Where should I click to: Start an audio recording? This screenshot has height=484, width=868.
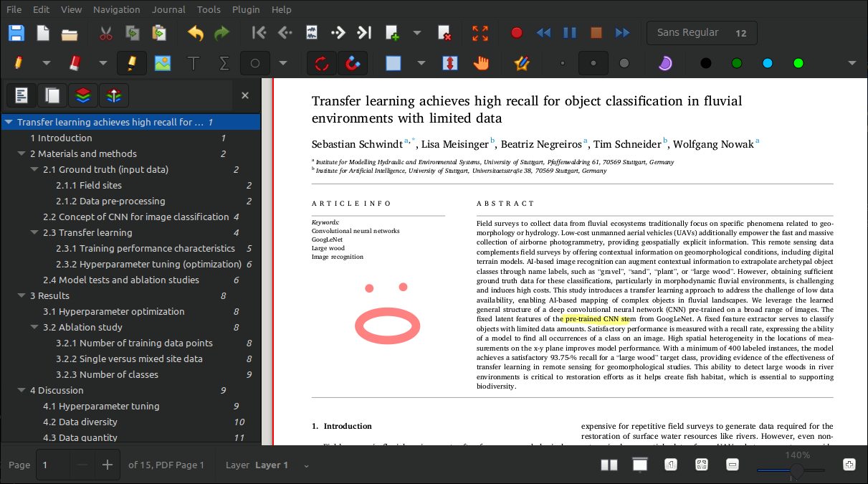pyautogui.click(x=516, y=33)
